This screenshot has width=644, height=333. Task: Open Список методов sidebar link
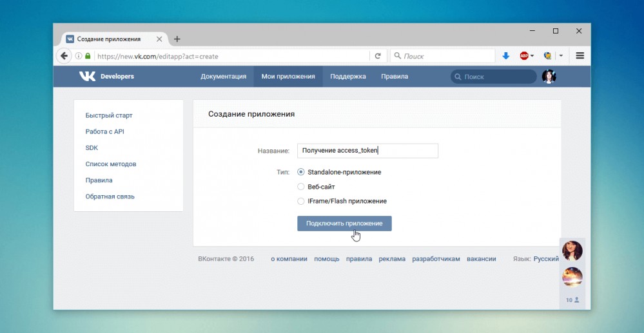pos(111,164)
